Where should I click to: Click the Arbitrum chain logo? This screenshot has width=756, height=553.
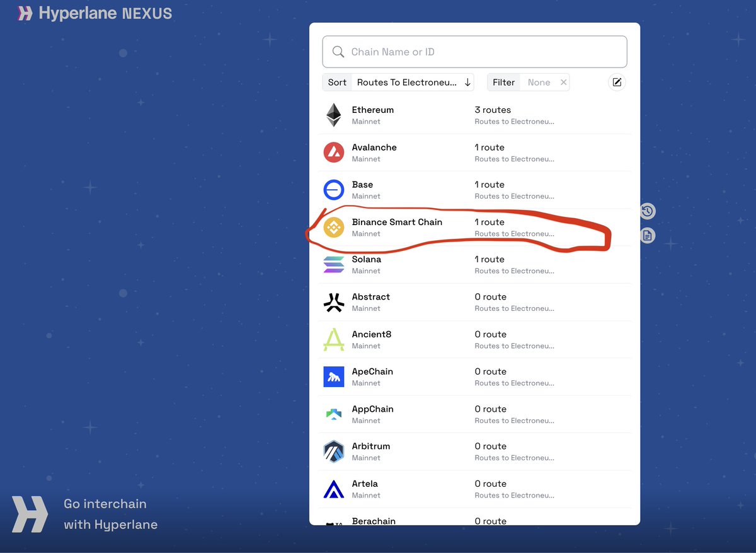[x=333, y=451]
